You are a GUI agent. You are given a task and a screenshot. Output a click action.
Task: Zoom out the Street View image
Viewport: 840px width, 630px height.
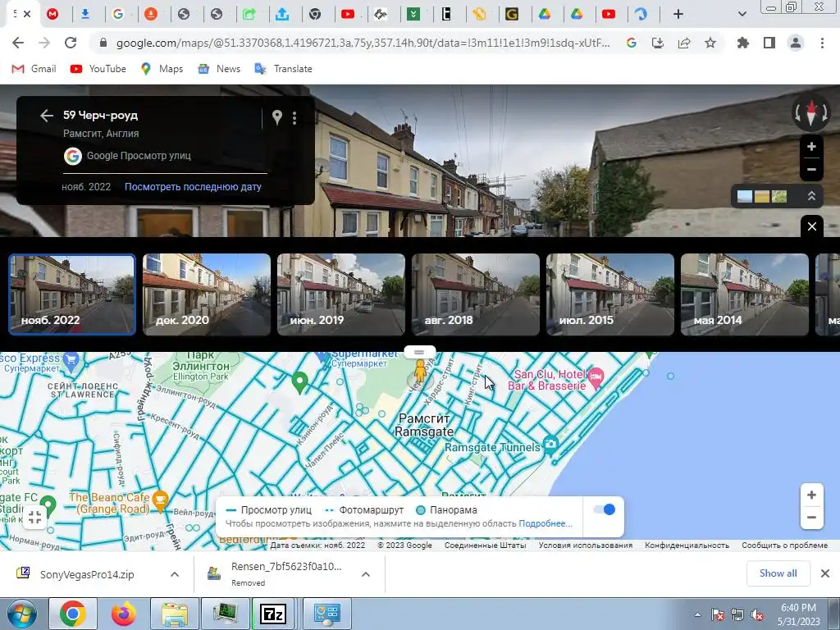(x=811, y=169)
